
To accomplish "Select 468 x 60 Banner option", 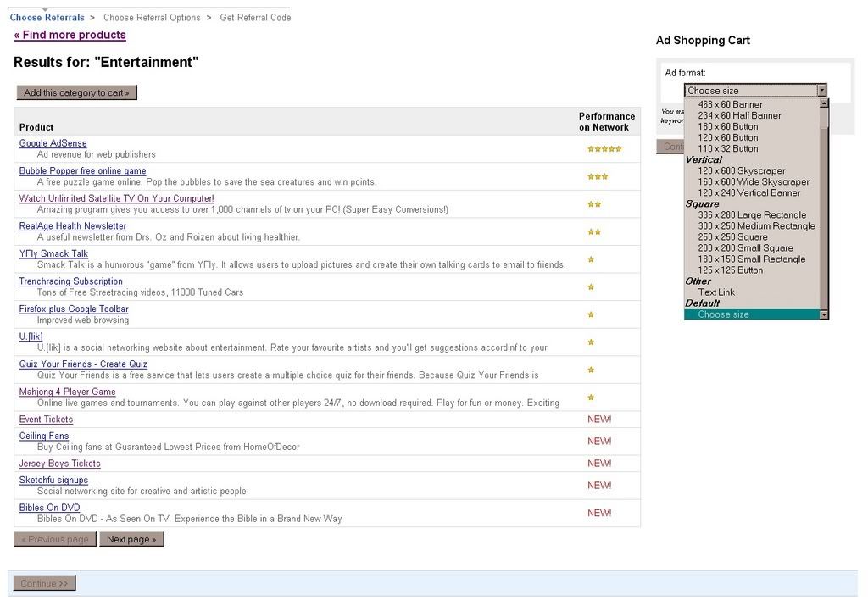I will tap(730, 104).
